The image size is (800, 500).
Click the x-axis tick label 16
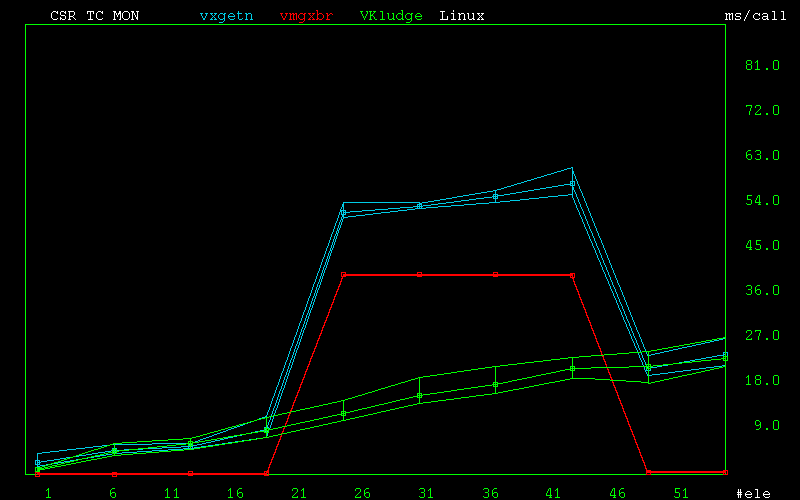tap(235, 493)
